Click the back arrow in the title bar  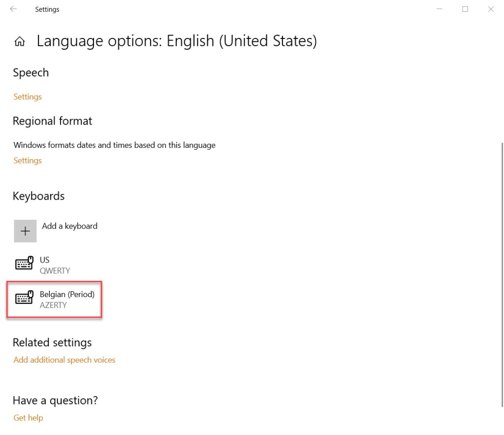point(13,9)
